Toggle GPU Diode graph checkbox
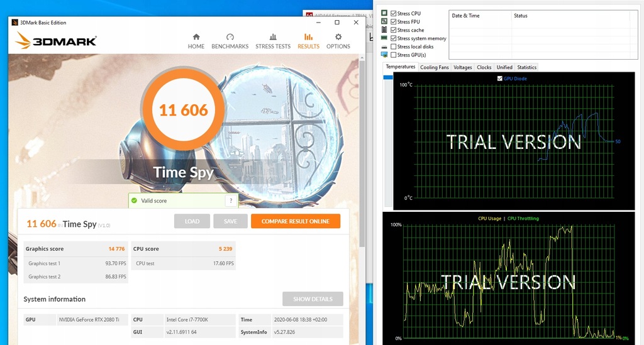 [x=499, y=79]
